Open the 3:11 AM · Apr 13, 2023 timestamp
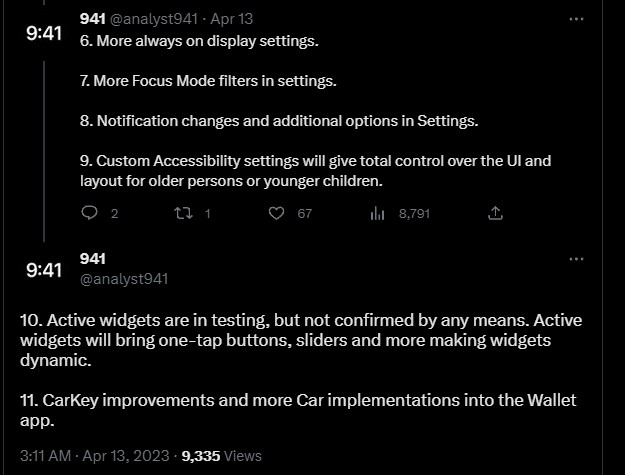This screenshot has height=475, width=625. pyautogui.click(x=94, y=456)
